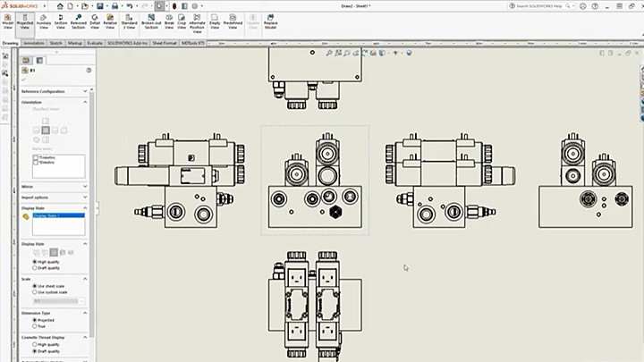Select the selected front orientation view button

(x=46, y=130)
